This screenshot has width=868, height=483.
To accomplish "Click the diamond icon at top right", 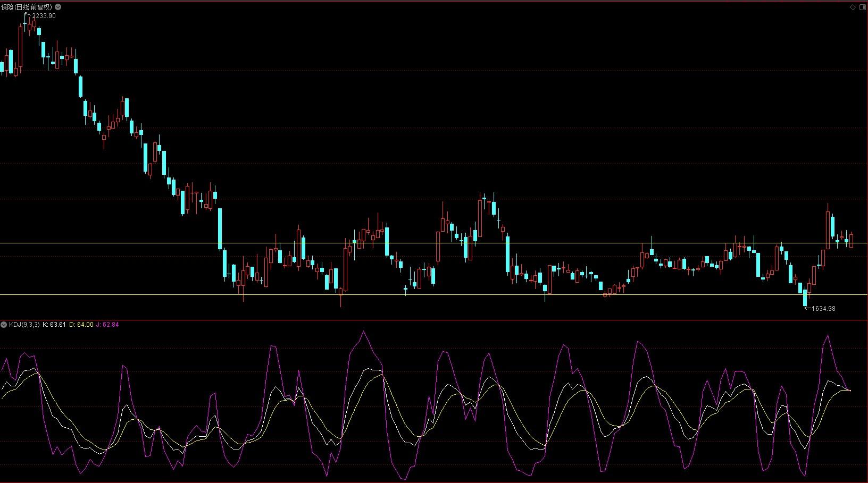I will point(853,7).
